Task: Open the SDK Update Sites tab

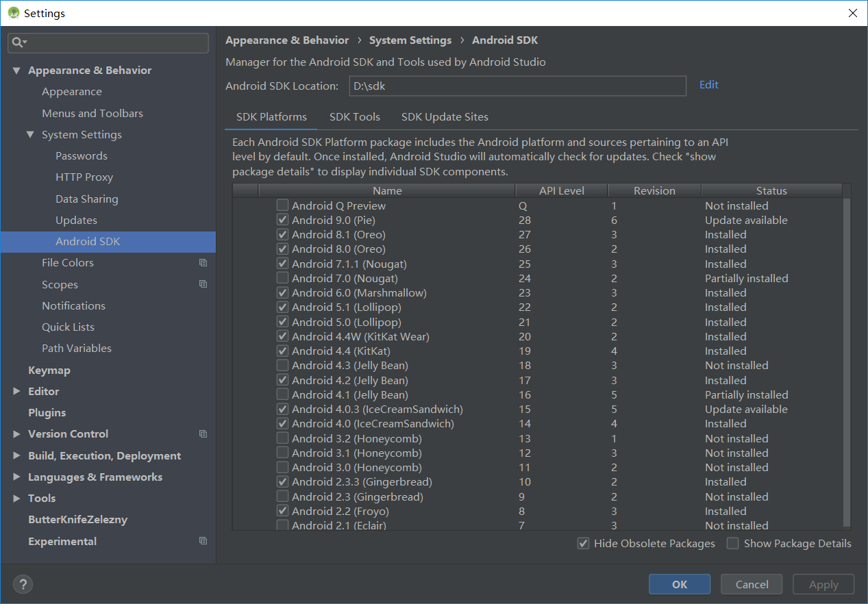Action: pyautogui.click(x=445, y=116)
